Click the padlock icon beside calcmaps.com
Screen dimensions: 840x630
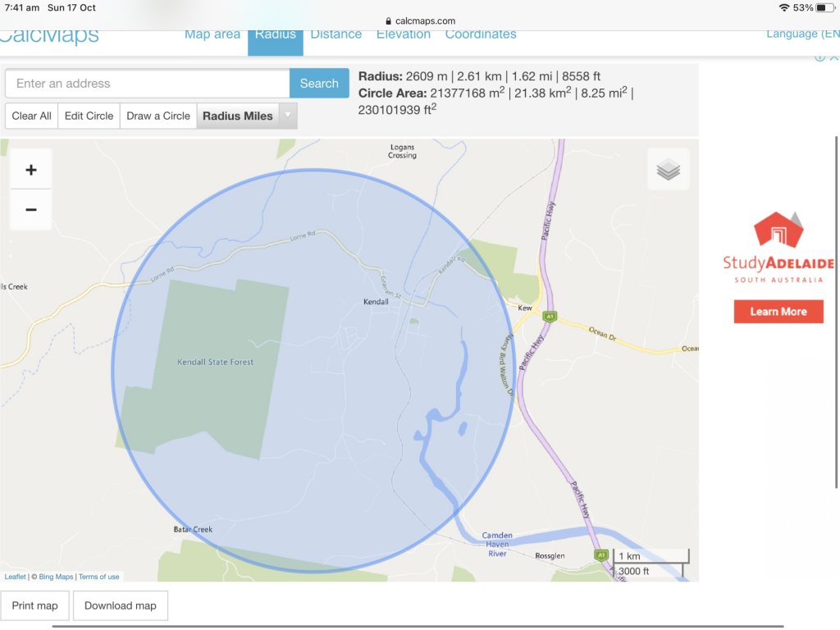click(x=388, y=21)
